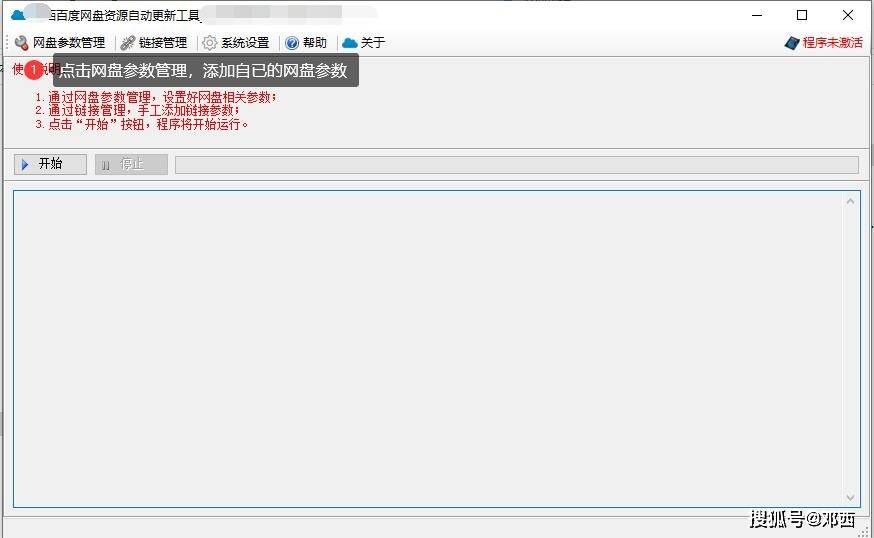Click the 程序未激活 activation link
The width and height of the screenshot is (874, 538).
tap(832, 43)
